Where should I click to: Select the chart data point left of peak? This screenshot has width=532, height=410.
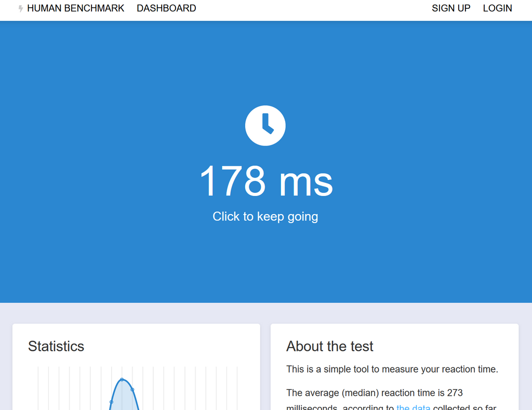[x=111, y=402]
